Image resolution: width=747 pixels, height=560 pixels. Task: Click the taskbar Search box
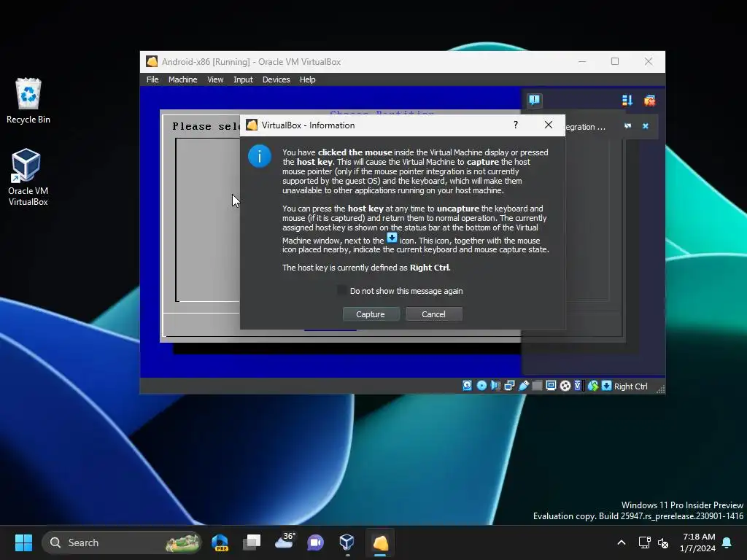click(x=122, y=542)
